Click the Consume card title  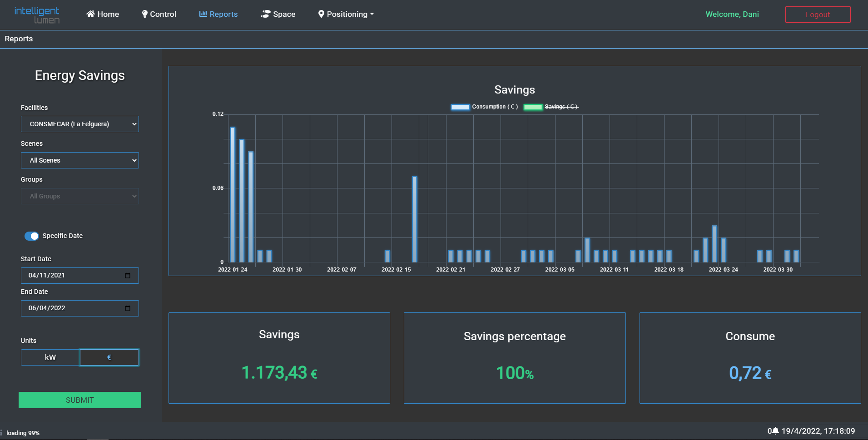(750, 336)
